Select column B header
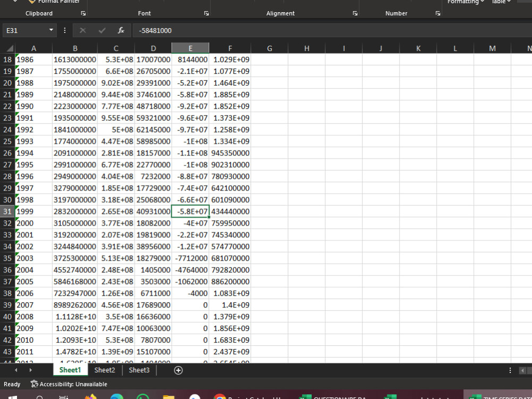The height and width of the screenshot is (399, 532). coord(75,48)
